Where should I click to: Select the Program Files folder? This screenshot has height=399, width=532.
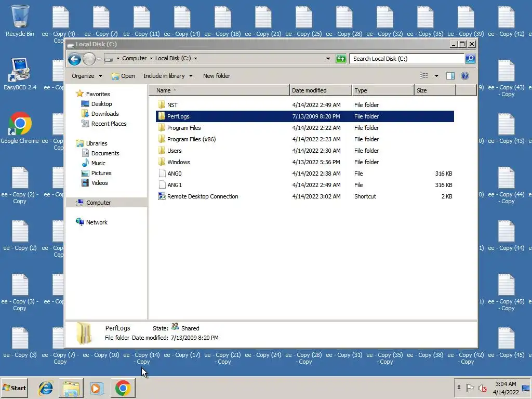[x=184, y=128]
